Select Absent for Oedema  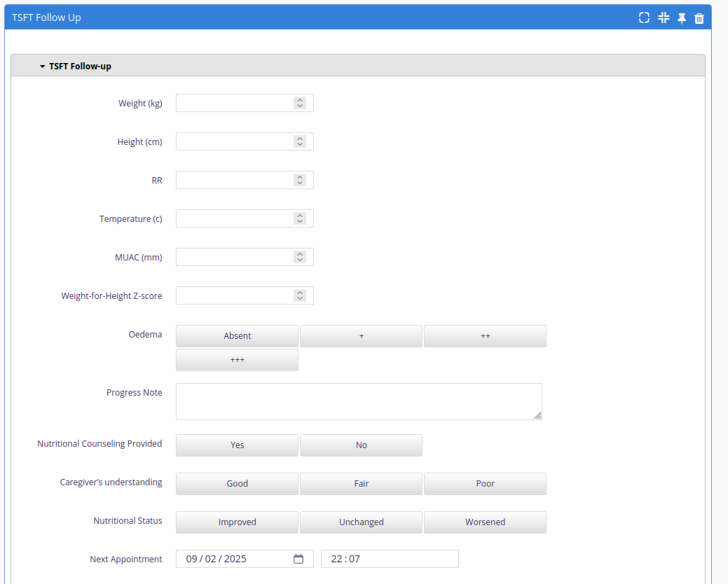pos(238,336)
